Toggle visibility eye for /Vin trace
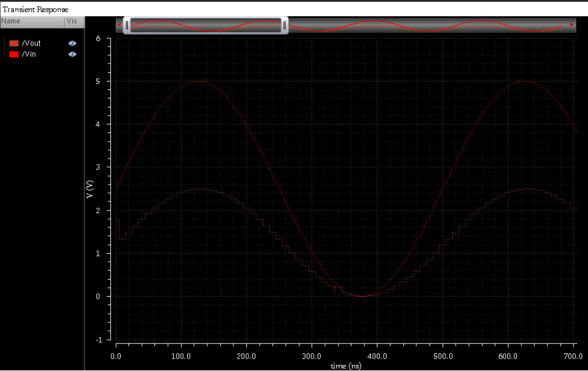Image resolution: width=588 pixels, height=371 pixels. [72, 54]
